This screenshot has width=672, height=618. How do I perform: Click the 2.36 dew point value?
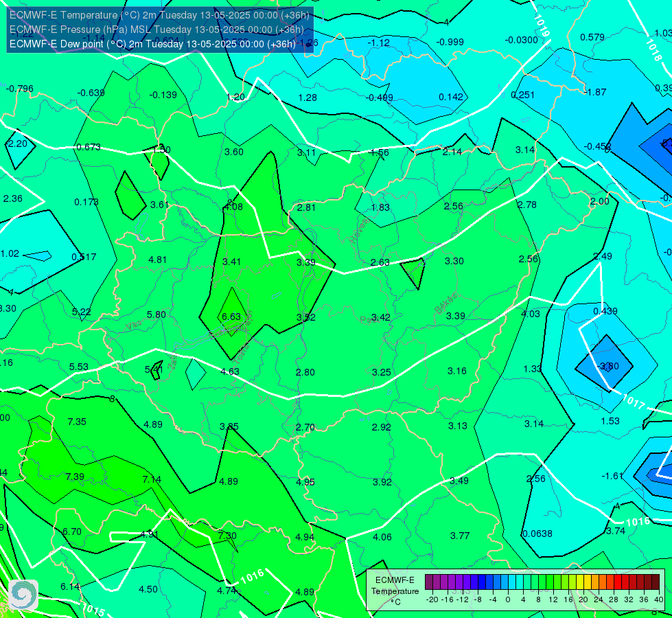tap(13, 198)
